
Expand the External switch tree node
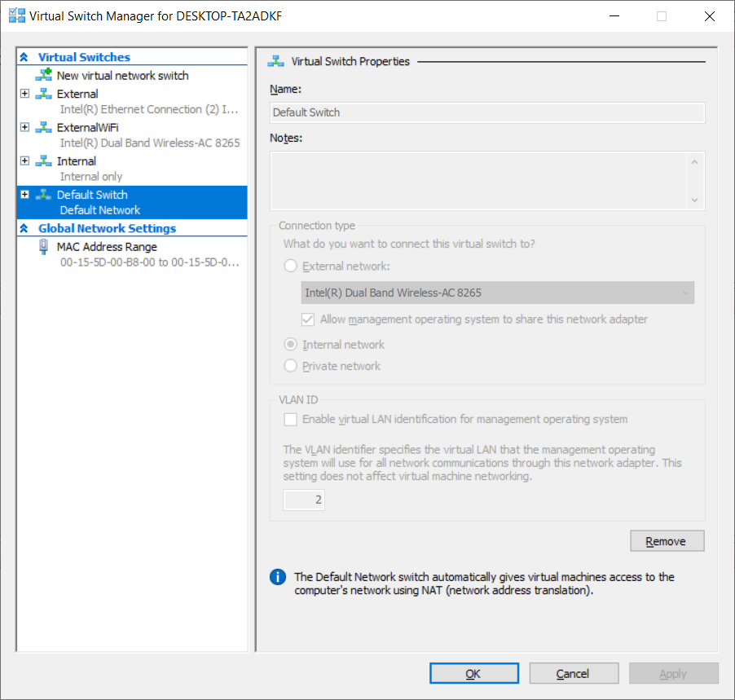pyautogui.click(x=24, y=94)
